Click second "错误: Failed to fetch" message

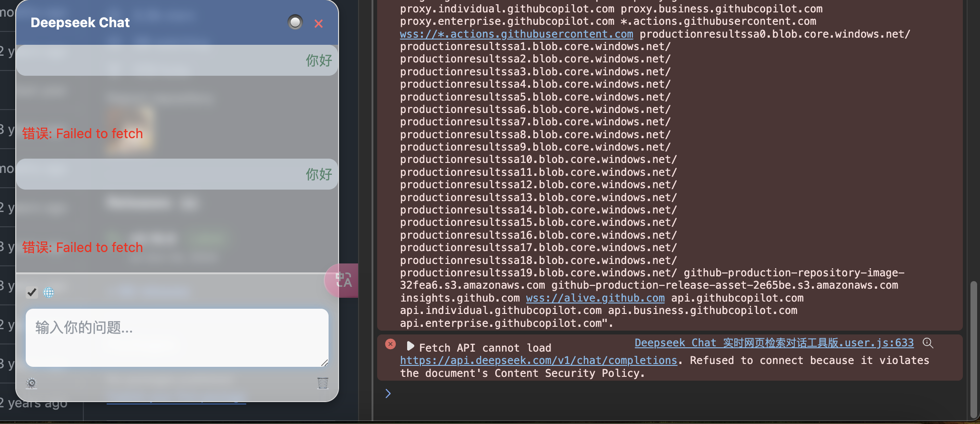[82, 247]
